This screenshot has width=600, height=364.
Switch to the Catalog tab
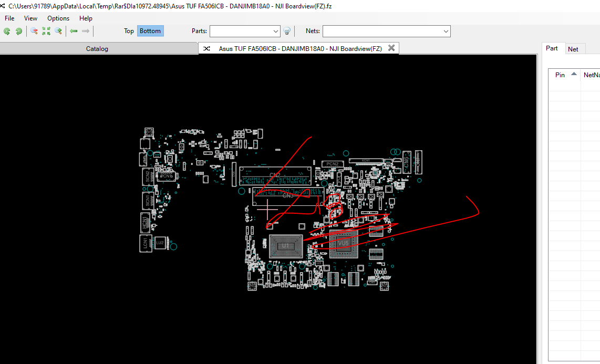tap(97, 48)
